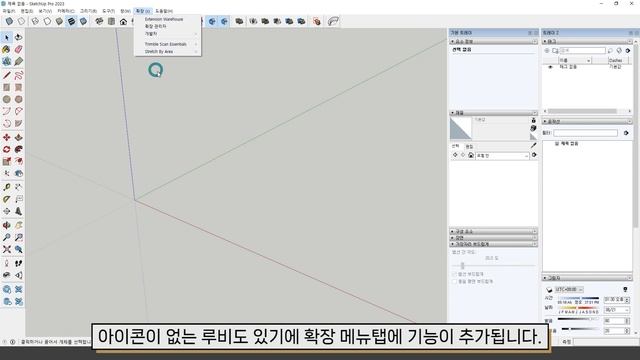
Task: Toggle the X-ray style button
Action: (x=9, y=21)
